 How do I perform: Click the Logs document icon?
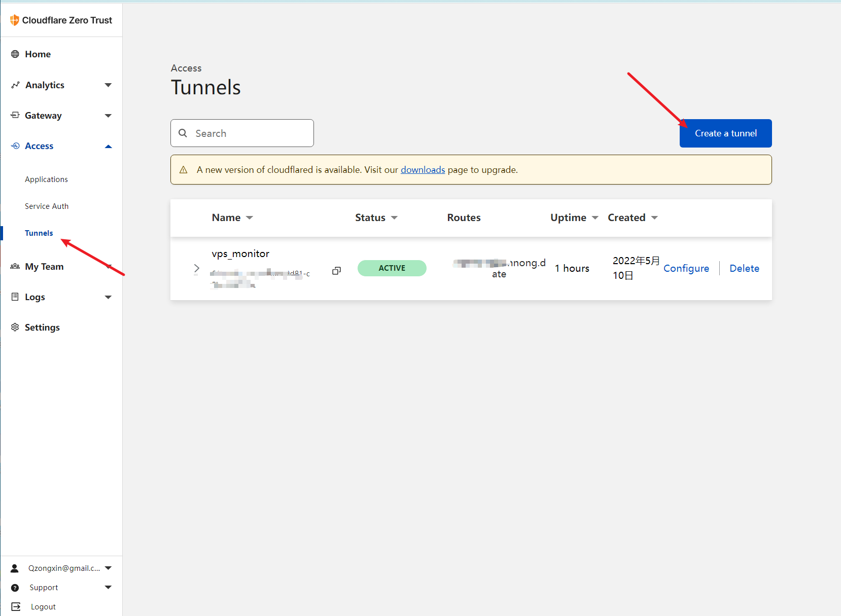click(x=15, y=297)
